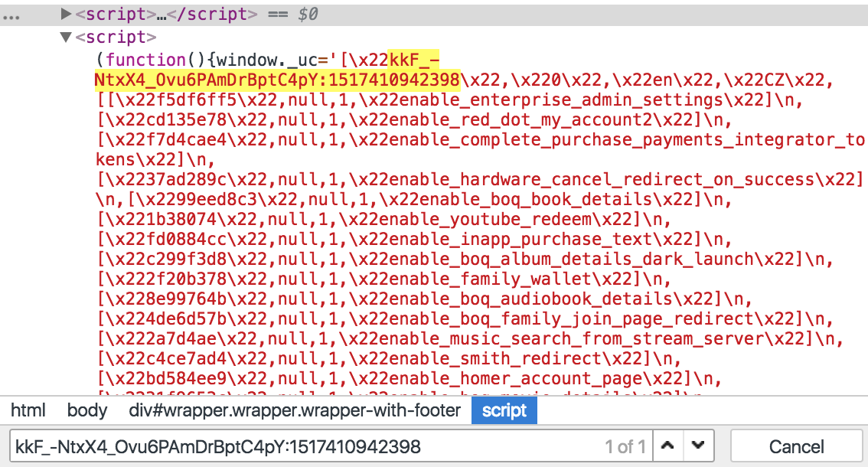Image resolution: width=868 pixels, height=467 pixels.
Task: Click the '1 of 1' match counter
Action: pos(627,446)
